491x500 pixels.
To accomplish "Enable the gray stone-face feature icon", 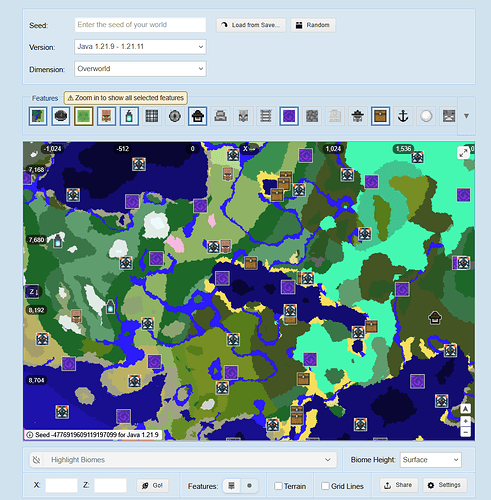I will 449,116.
